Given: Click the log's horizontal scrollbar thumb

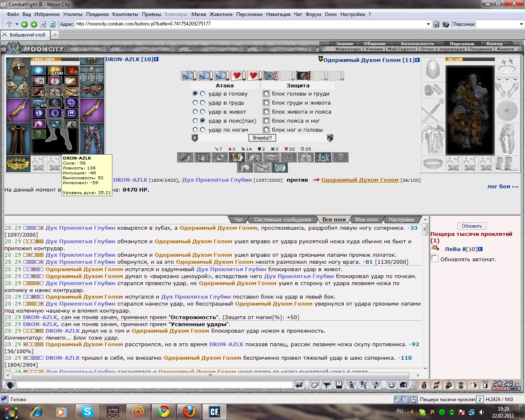Looking at the screenshot, I should pyautogui.click(x=210, y=375).
